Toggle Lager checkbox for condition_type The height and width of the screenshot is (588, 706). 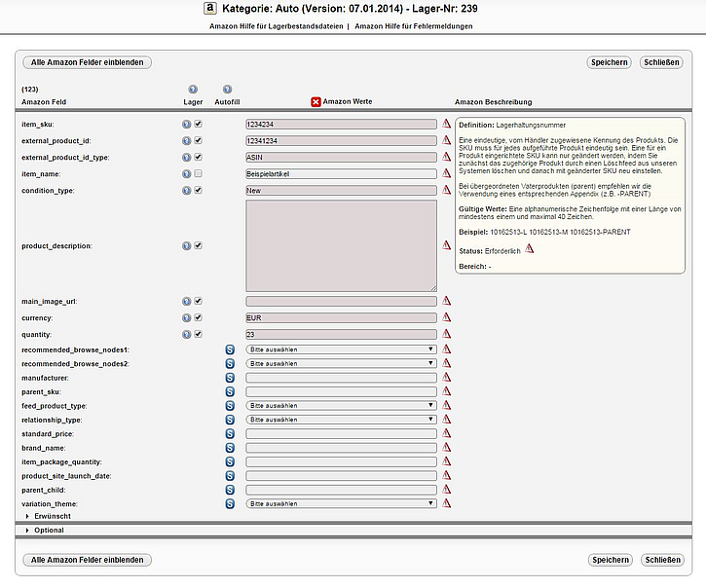point(198,190)
